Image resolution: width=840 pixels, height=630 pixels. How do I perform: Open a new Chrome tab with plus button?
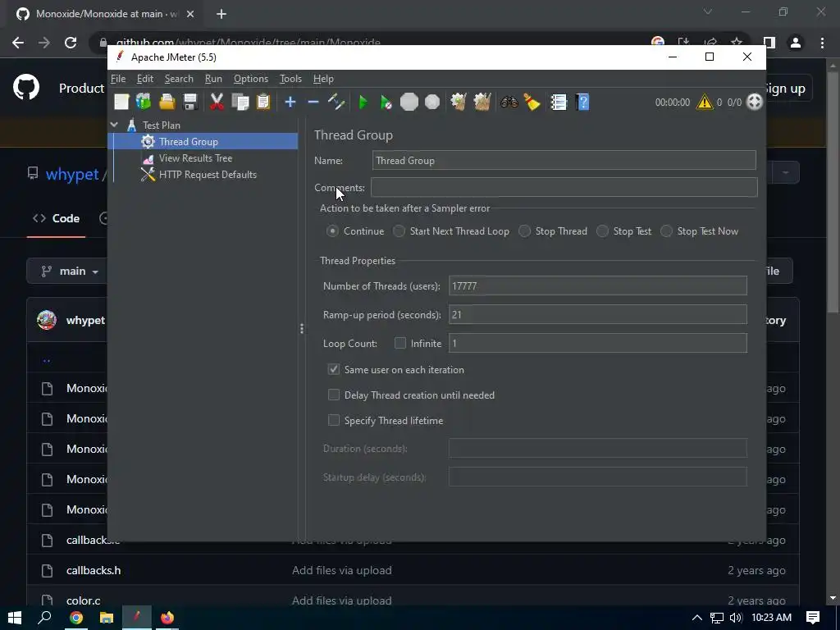tap(221, 14)
